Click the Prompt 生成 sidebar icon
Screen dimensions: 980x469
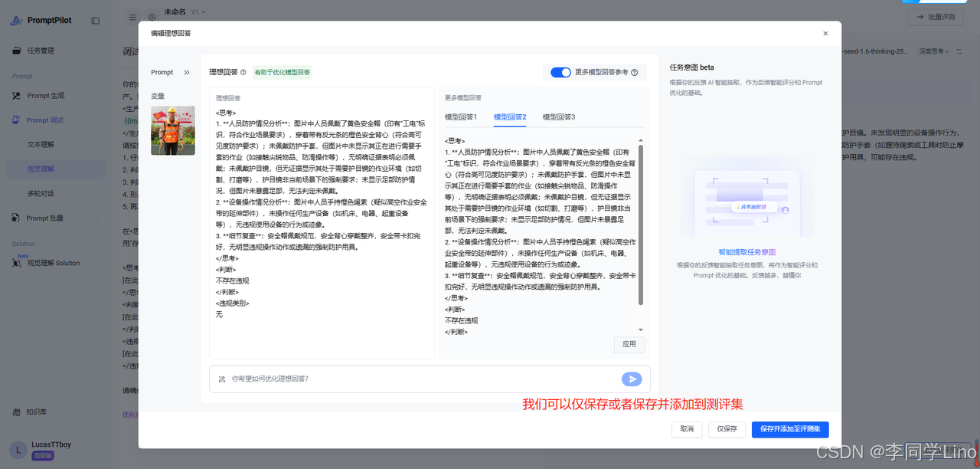coord(17,96)
